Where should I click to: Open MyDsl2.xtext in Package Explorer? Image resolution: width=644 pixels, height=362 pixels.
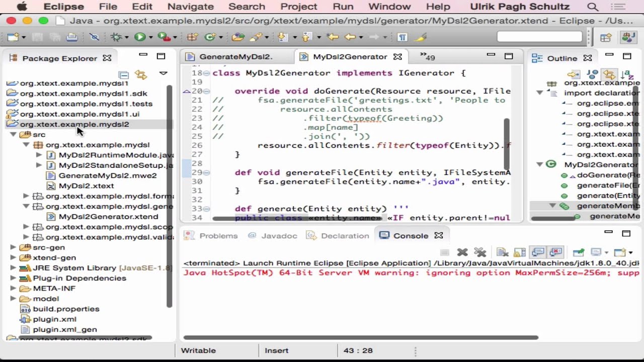(x=86, y=186)
